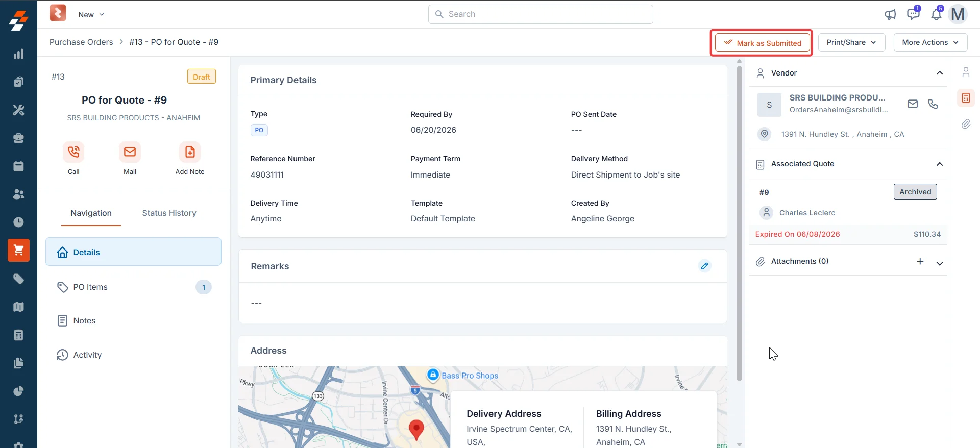Collapse the Vendor section
The image size is (980, 448).
click(940, 73)
